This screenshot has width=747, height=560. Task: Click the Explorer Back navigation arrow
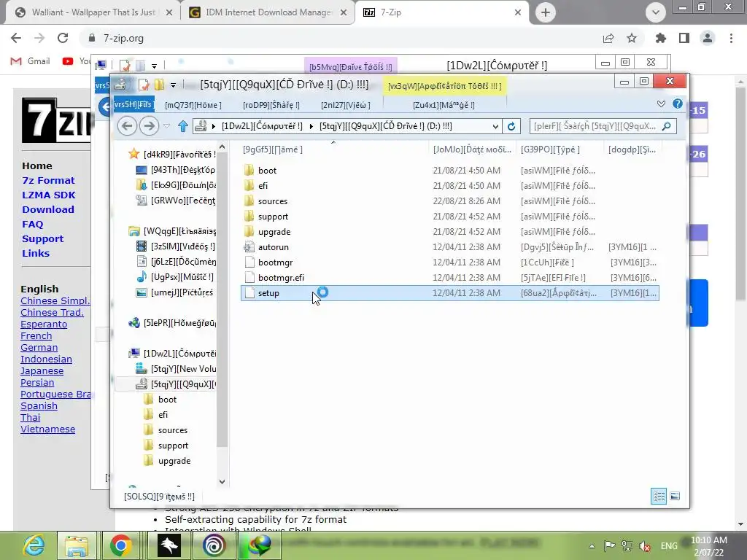(127, 126)
